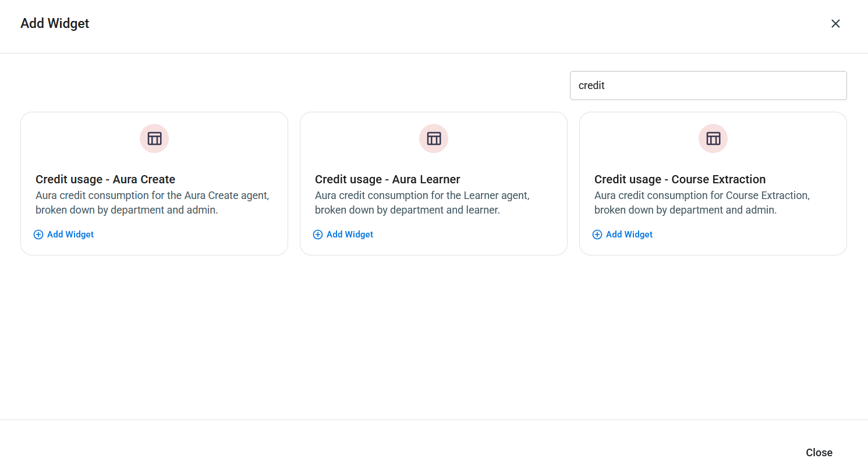Click the "Add Widget" dialog heading
The height and width of the screenshot is (476, 868).
[x=55, y=23]
